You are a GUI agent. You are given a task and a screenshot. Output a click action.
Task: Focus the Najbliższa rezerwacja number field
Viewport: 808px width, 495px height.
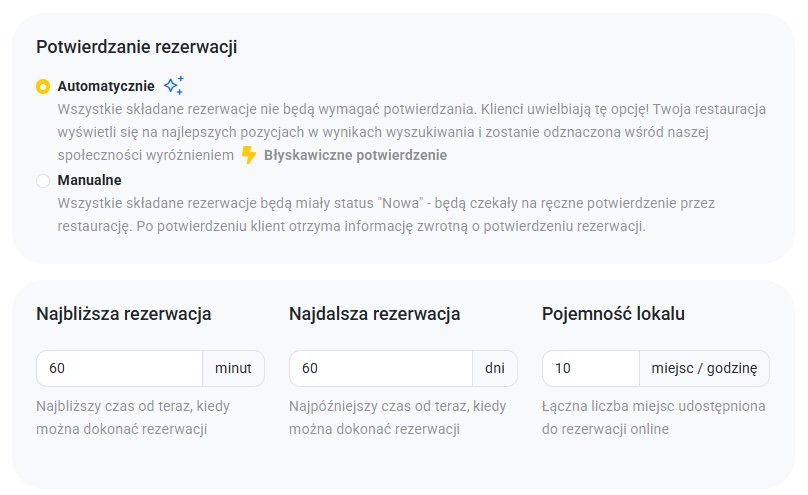click(x=119, y=368)
